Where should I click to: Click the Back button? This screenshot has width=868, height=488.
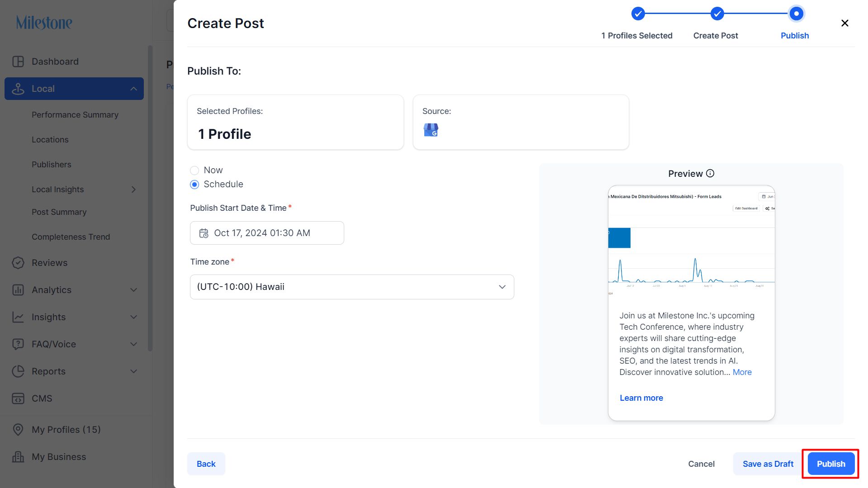pos(206,464)
